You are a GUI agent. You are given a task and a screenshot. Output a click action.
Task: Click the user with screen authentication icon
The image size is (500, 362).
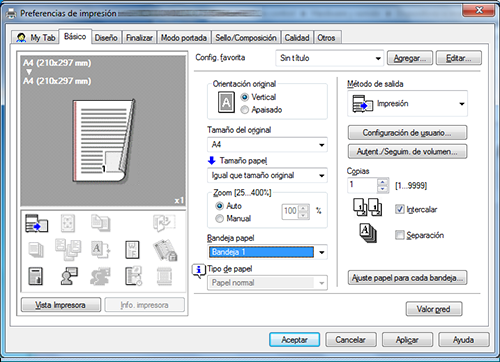pyautogui.click(x=69, y=276)
